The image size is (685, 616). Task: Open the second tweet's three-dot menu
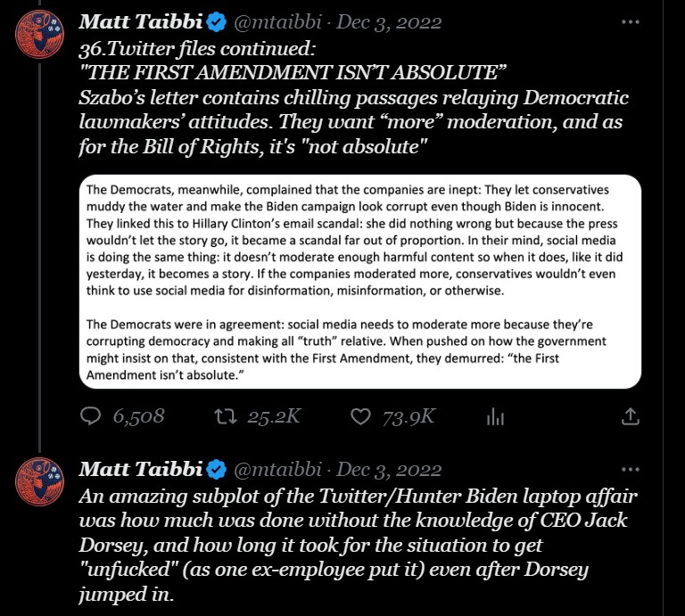click(630, 468)
